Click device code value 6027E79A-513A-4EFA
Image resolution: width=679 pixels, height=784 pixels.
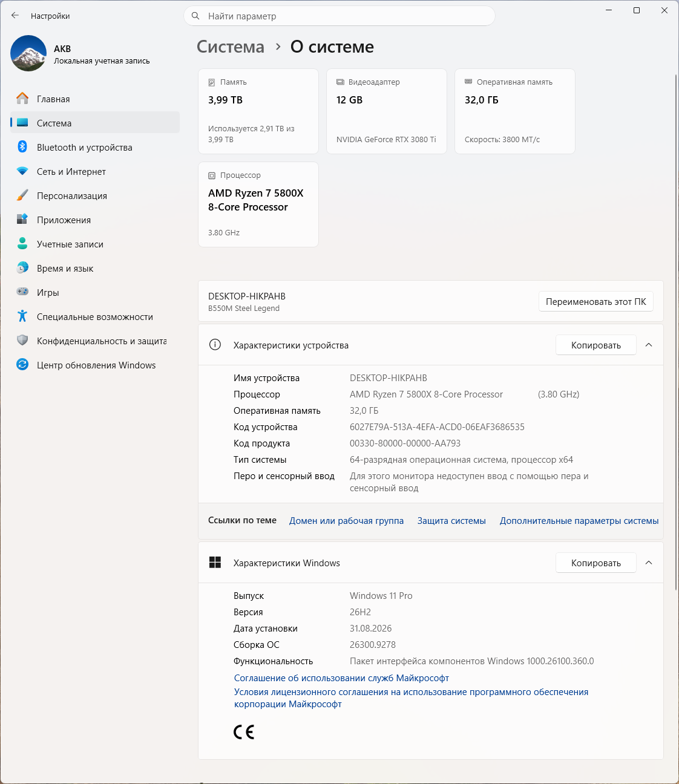pyautogui.click(x=437, y=426)
